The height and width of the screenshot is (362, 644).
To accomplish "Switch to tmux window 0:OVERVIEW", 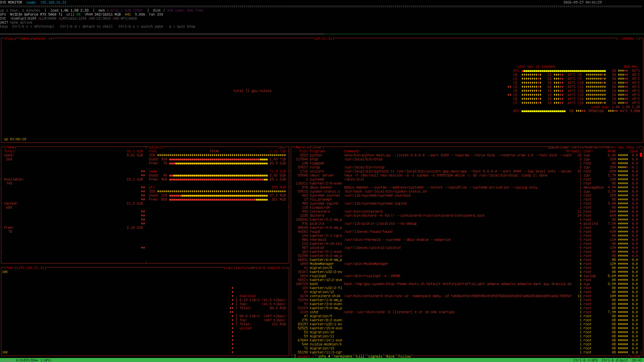I will click(26, 360).
